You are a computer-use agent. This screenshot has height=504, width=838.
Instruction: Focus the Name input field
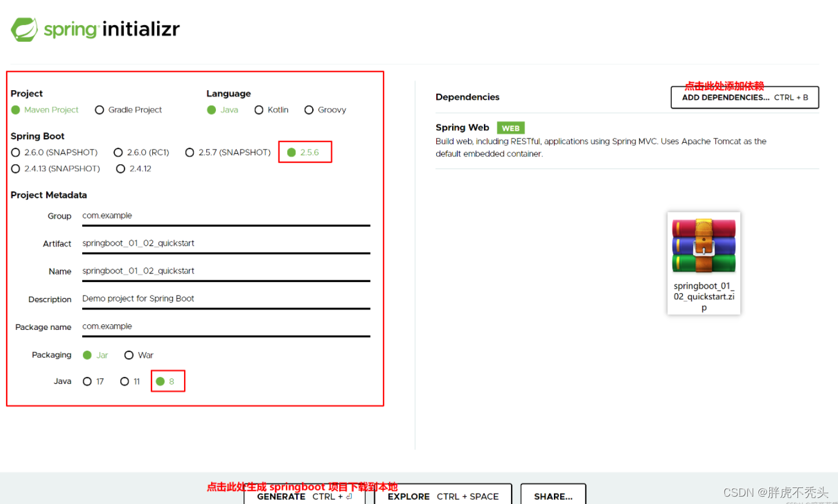pyautogui.click(x=226, y=272)
